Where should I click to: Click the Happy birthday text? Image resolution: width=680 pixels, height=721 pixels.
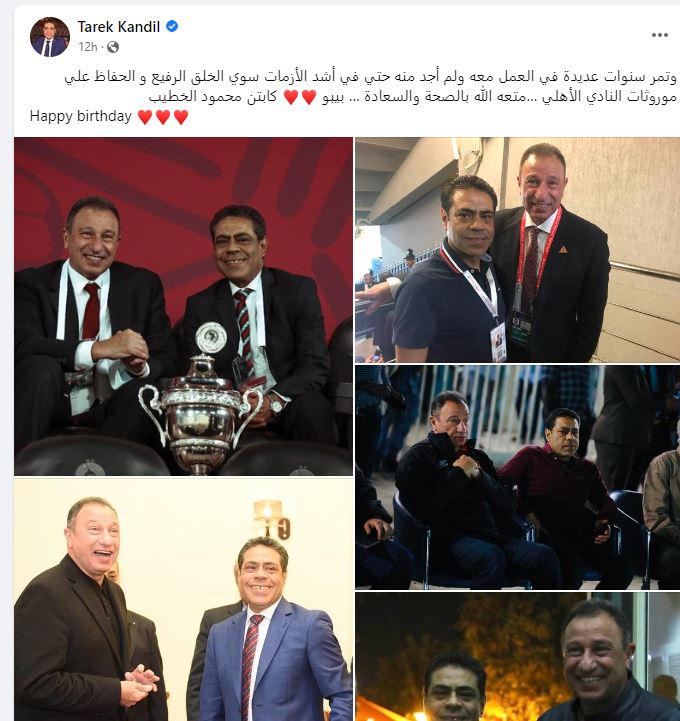pos(81,116)
